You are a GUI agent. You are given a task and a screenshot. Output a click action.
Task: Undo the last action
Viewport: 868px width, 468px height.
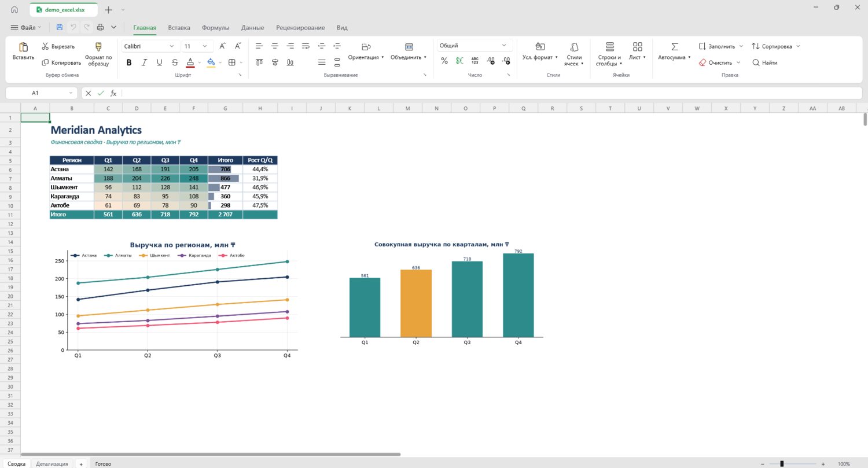(73, 27)
